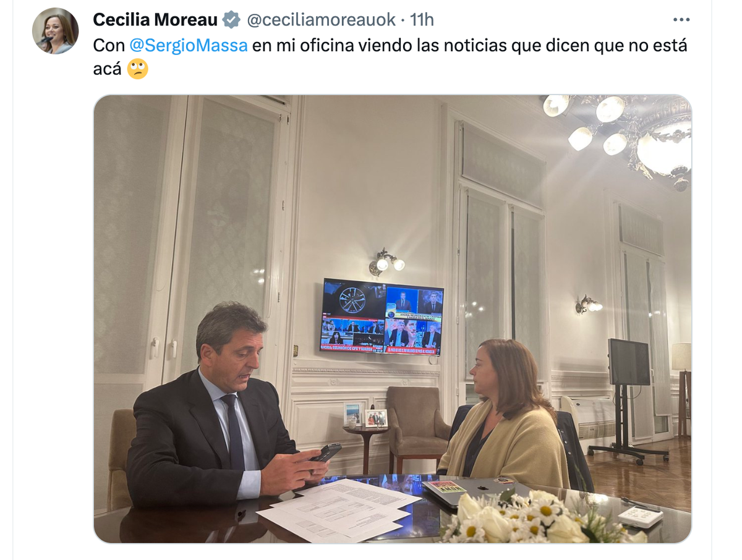Click the printed papers on the table
Viewport: 742px width, 560px height.
click(337, 510)
